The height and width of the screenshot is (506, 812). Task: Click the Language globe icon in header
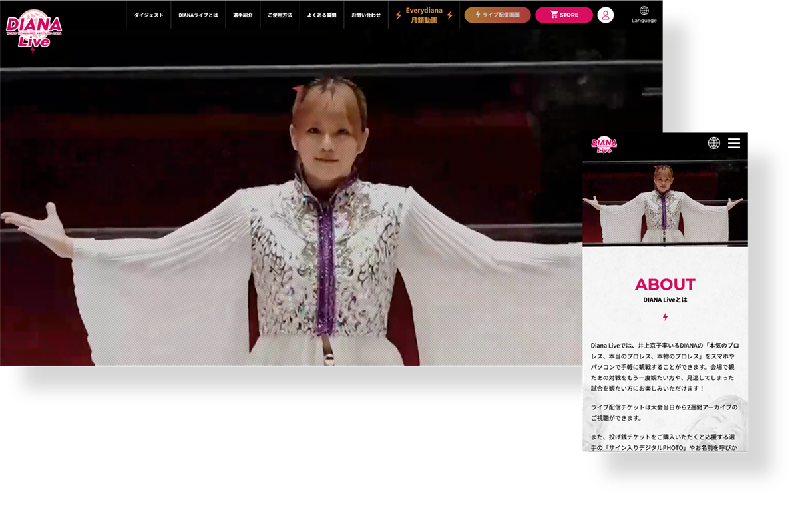pos(644,11)
